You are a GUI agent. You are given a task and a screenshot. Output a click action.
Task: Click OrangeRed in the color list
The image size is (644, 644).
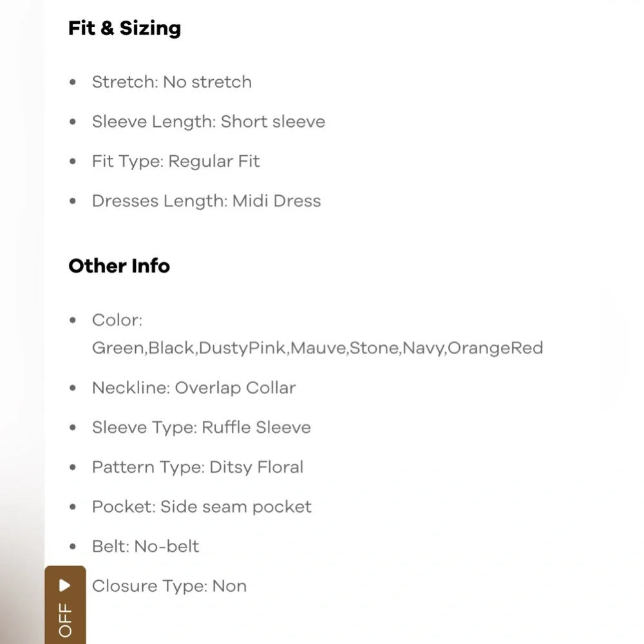pos(495,348)
